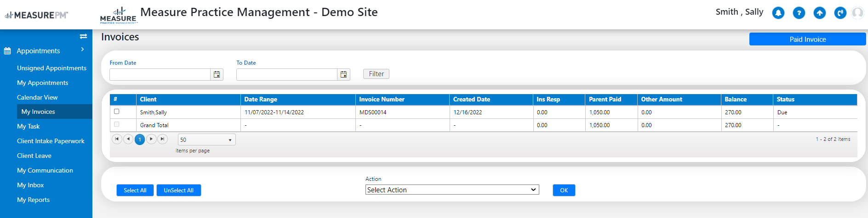868x218 pixels.
Task: Go to the next page of invoices
Action: pos(151,139)
